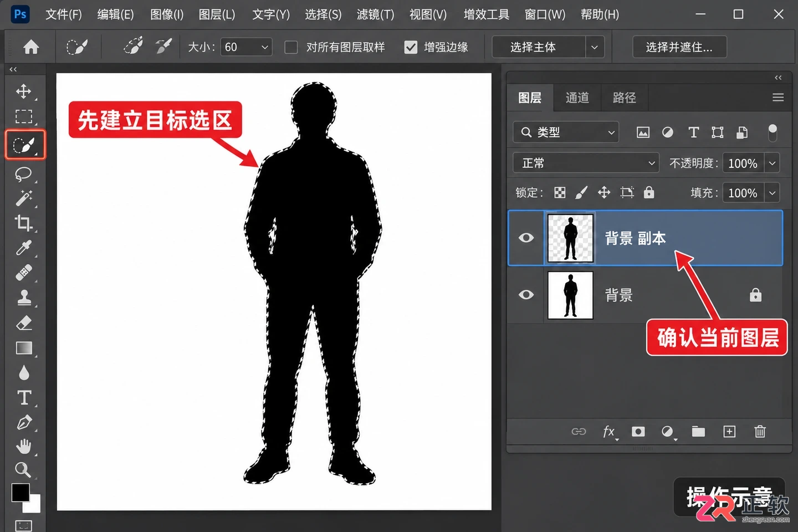Click the Home icon in options bar
The height and width of the screenshot is (532, 798).
pos(31,47)
